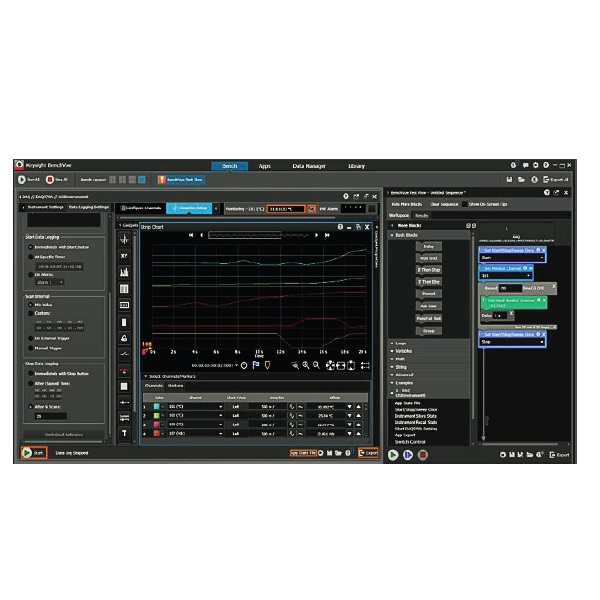The height and width of the screenshot is (600, 600).
Task: Click the blue flag marker icon
Action: pyautogui.click(x=254, y=365)
